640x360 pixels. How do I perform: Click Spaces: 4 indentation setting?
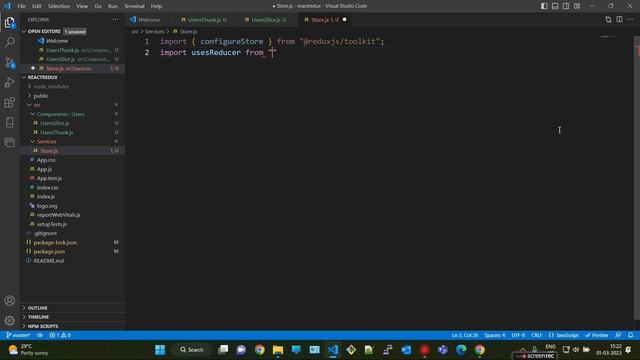click(495, 335)
